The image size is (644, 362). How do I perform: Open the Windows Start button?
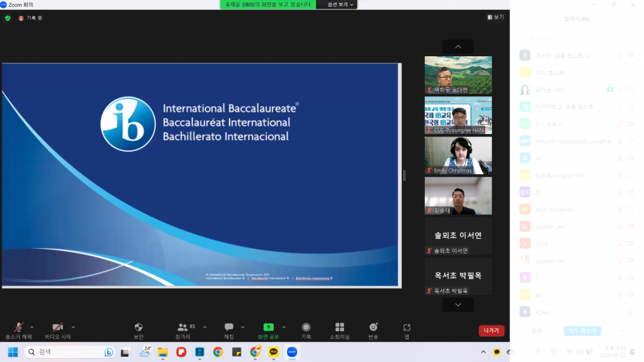coord(13,352)
